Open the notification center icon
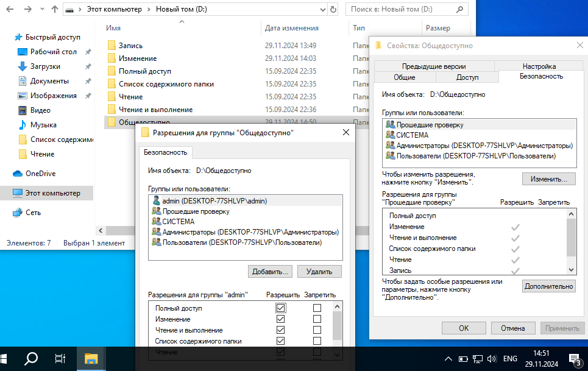Viewport: 588px width, 371px height. (x=575, y=360)
